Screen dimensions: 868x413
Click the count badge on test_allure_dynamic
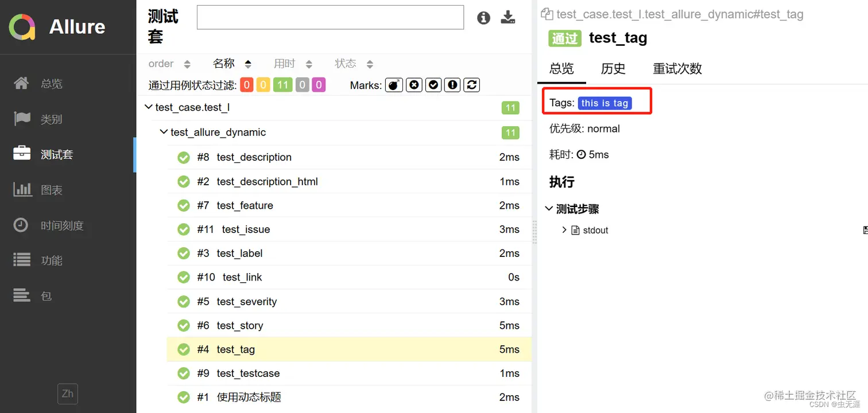click(510, 133)
